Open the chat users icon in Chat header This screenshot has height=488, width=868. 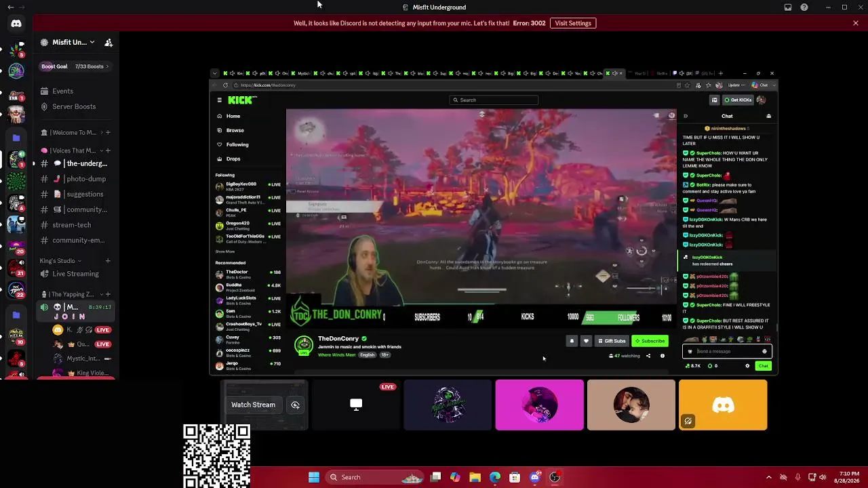pos(768,116)
